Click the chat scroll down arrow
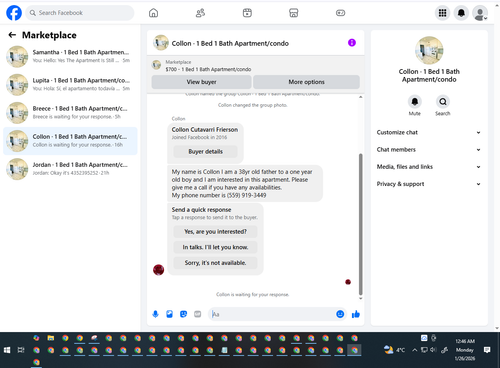 click(360, 298)
